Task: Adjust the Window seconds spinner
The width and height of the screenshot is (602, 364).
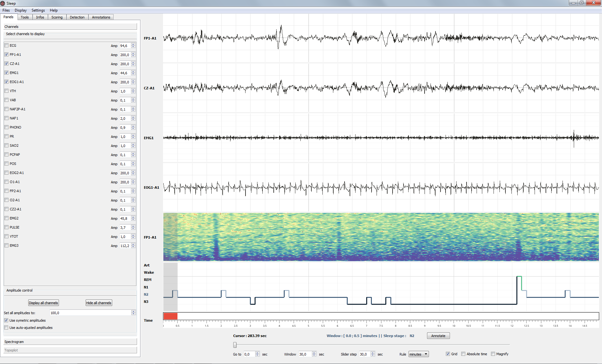Action: (x=314, y=354)
